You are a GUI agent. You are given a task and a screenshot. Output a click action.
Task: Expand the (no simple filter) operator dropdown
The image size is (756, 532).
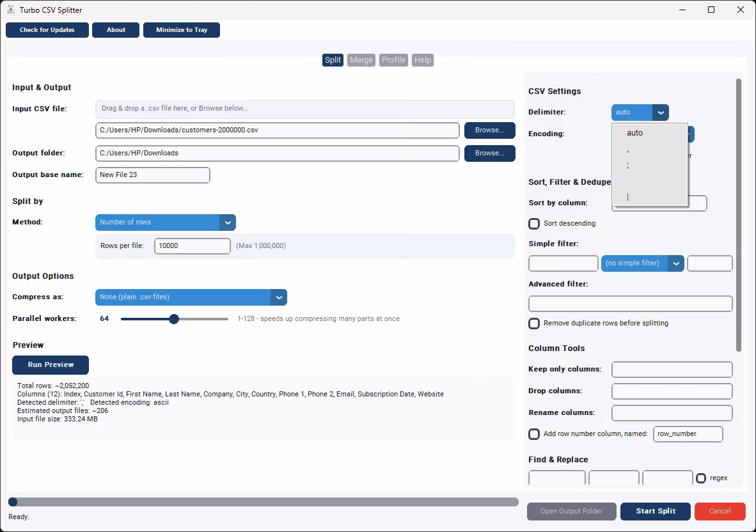pyautogui.click(x=642, y=263)
